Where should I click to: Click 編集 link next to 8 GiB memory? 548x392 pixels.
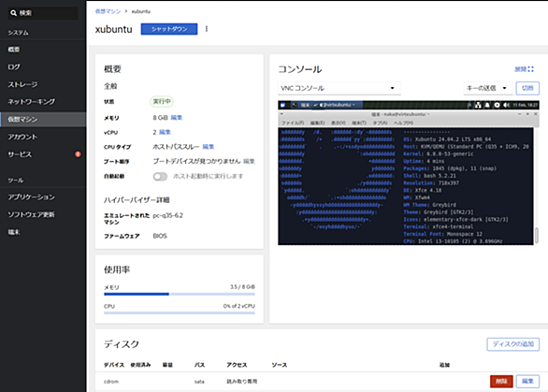click(177, 118)
